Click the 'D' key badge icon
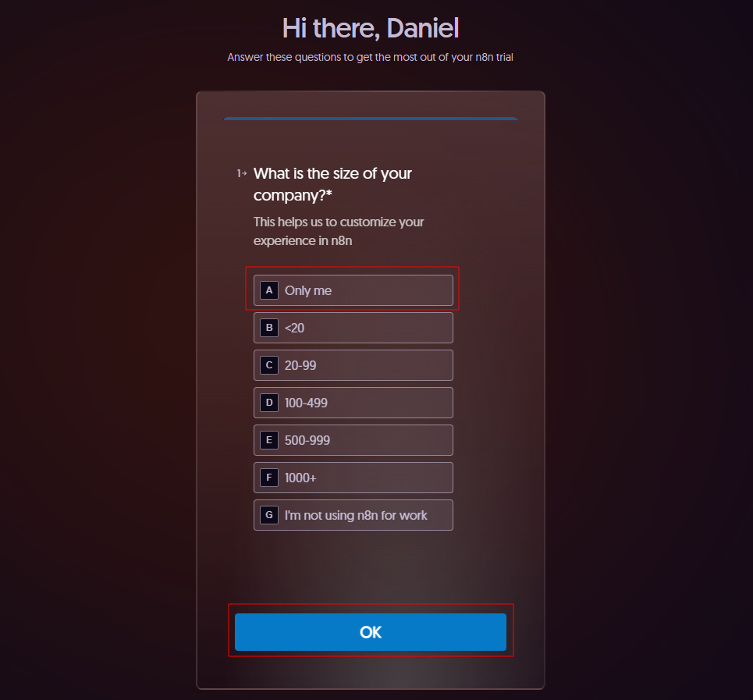 click(x=269, y=403)
